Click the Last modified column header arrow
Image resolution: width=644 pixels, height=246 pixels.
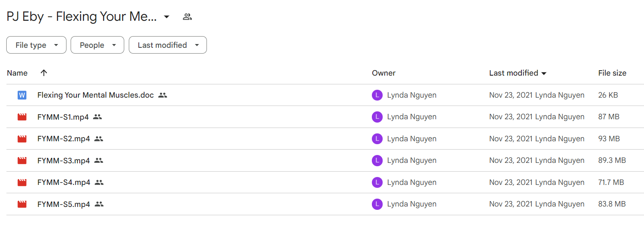[x=544, y=74]
